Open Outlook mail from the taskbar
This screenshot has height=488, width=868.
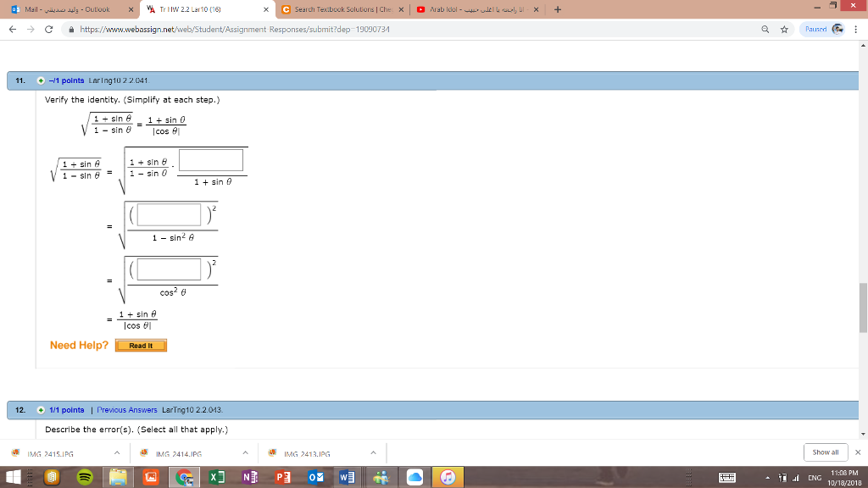point(316,477)
